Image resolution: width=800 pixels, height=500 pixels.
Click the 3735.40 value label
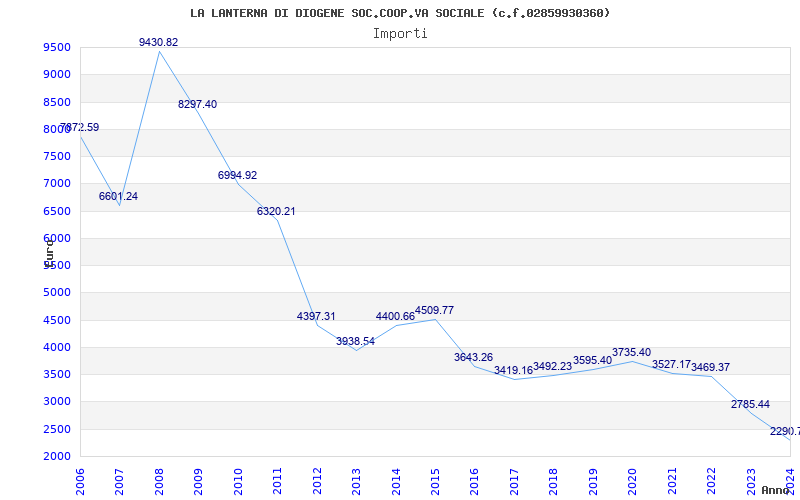tap(632, 352)
